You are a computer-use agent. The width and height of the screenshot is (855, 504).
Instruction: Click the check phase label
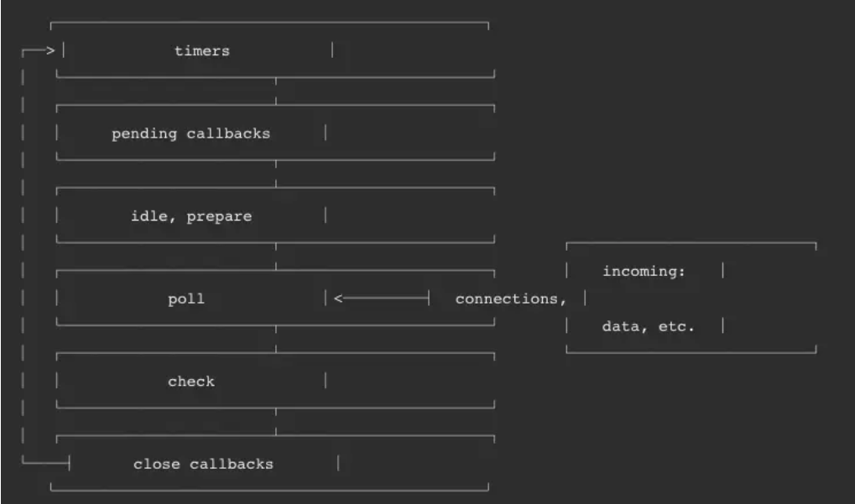[190, 382]
